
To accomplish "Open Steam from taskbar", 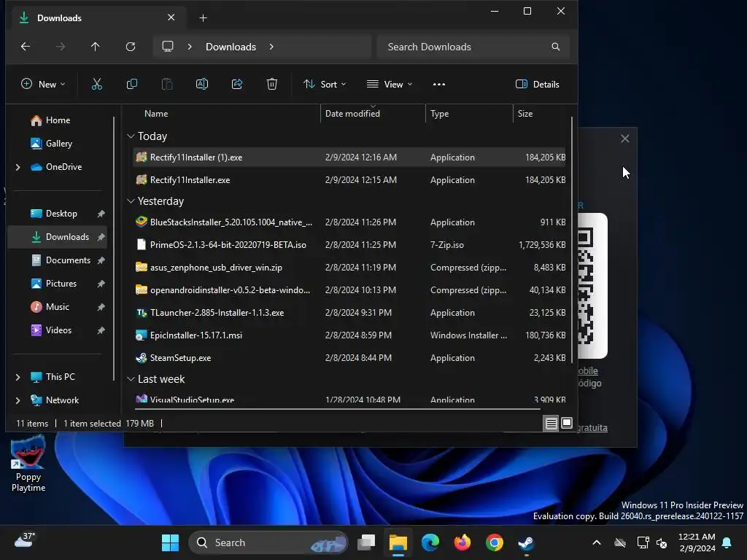I will pos(527,542).
